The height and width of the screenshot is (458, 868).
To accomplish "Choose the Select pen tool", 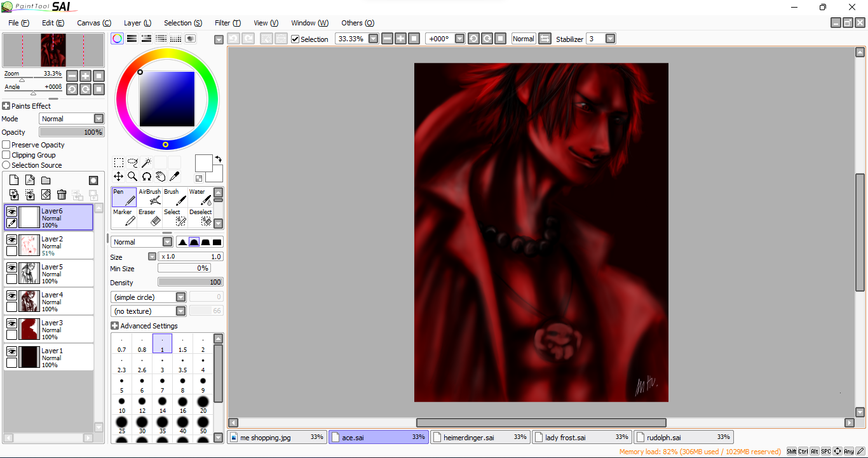I will [175, 218].
